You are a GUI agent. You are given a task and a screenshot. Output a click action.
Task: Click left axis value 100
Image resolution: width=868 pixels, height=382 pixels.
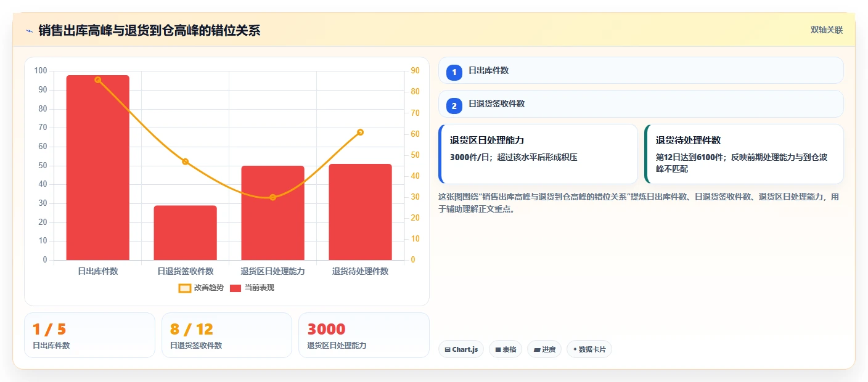coord(41,71)
